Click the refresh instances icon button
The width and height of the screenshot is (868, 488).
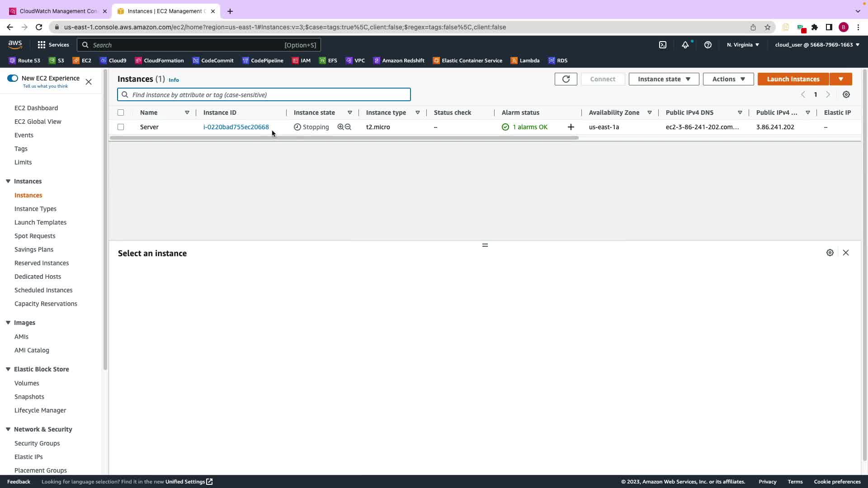[x=566, y=79]
